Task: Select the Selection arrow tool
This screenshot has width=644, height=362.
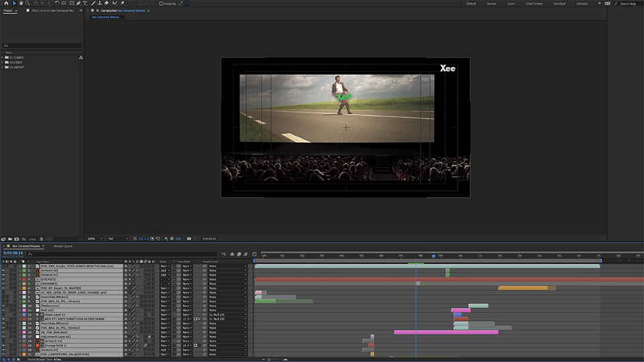Action: (x=14, y=3)
